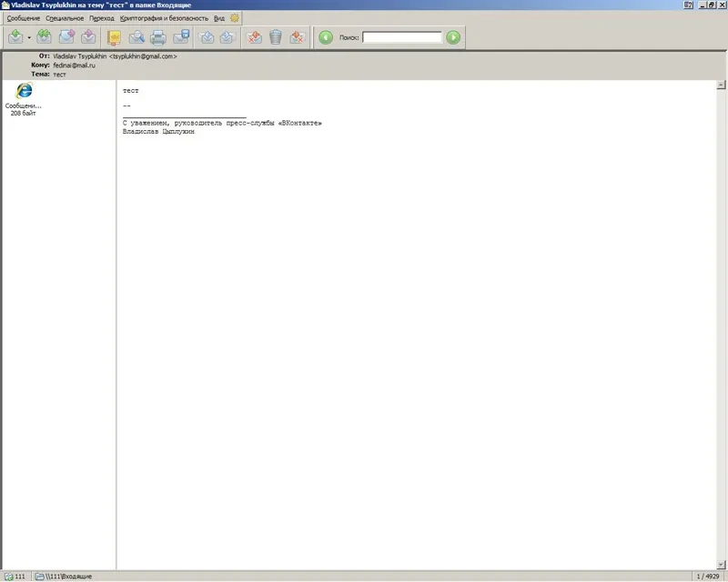The height and width of the screenshot is (582, 728).
Task: Click the Reply All double-arrow envelope icon
Action: [44, 37]
